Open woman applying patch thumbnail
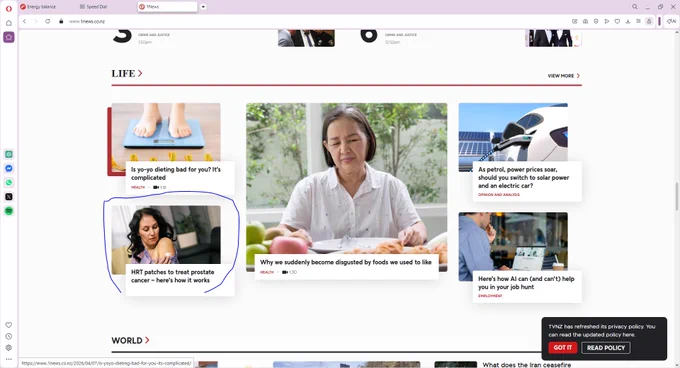 (x=166, y=234)
